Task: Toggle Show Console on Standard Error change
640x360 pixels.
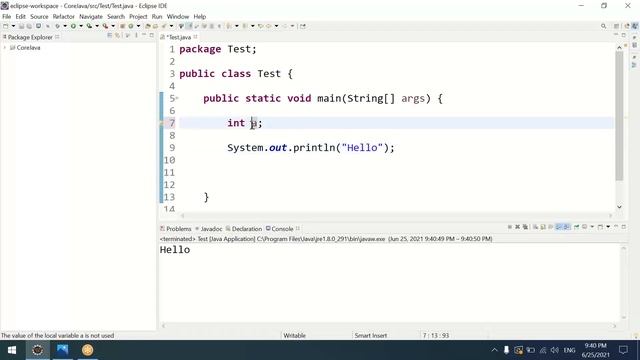Action: [567, 227]
